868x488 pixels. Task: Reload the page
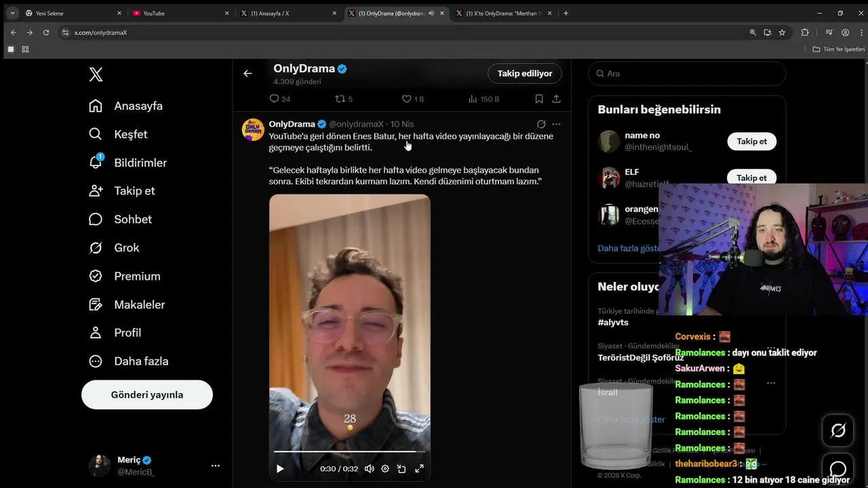click(46, 32)
